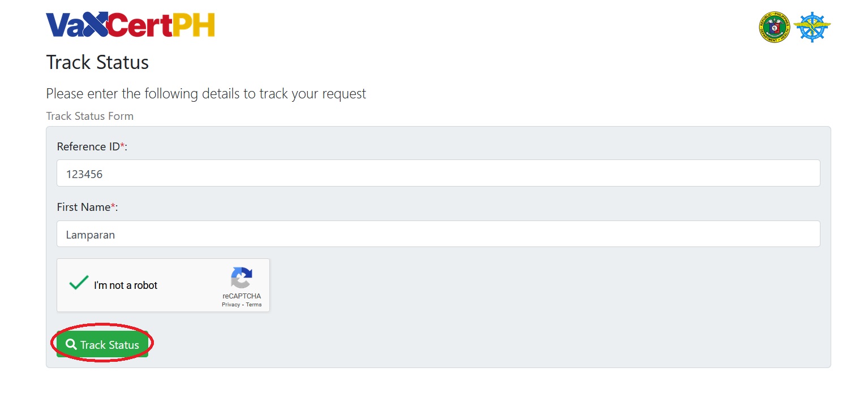Click the "reCAPTCHA" text under the logo
This screenshot has width=868, height=411.
(x=242, y=296)
